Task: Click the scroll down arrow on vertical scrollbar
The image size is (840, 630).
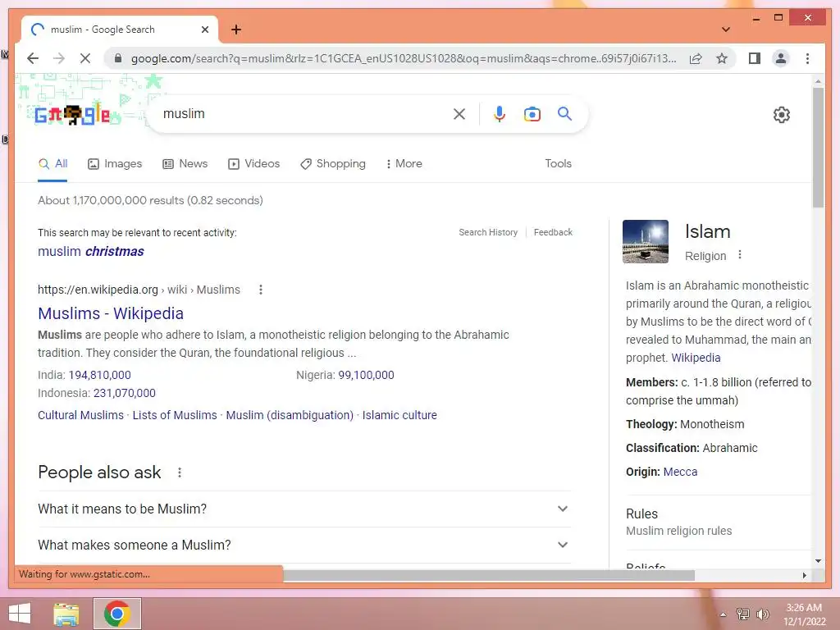Action: pos(818,561)
